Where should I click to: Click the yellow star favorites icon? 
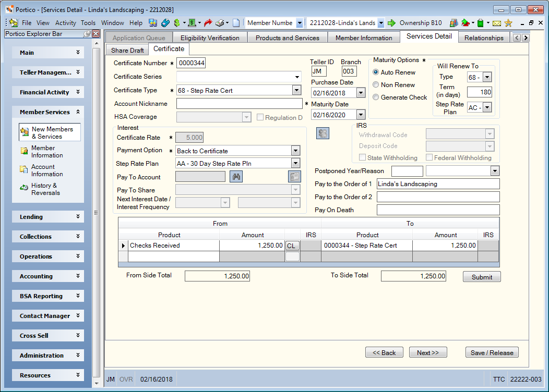(x=508, y=23)
